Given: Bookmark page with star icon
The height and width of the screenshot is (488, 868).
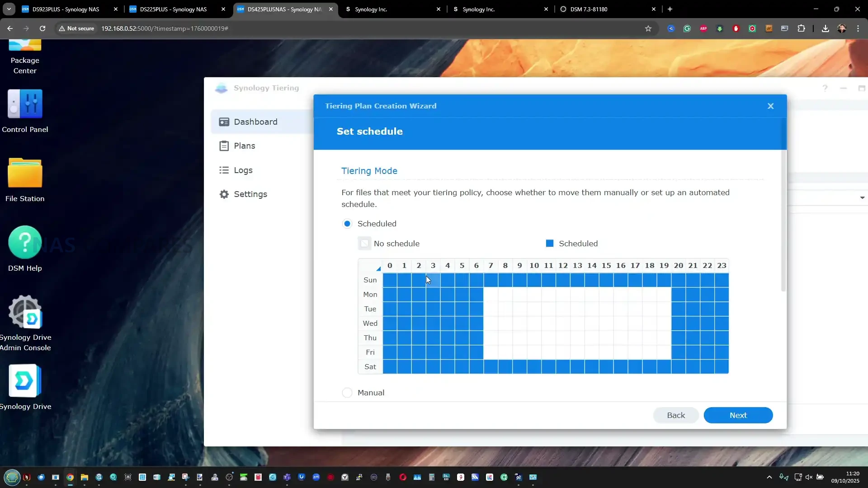Looking at the screenshot, I should click(648, 28).
